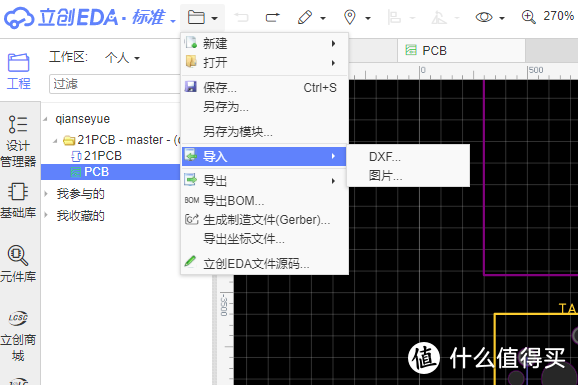Image resolution: width=578 pixels, height=385 pixels.
Task: Select the highlighted 导入 menu item
Action: (264, 156)
